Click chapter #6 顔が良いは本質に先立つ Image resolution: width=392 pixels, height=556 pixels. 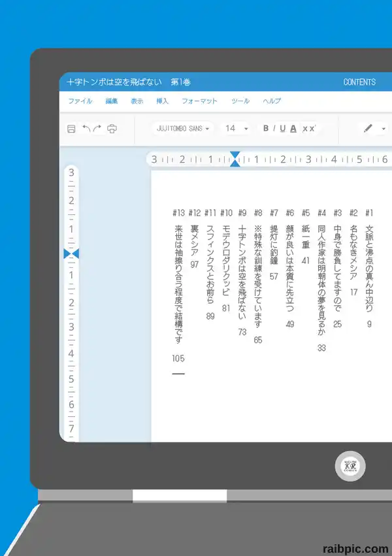pos(290,269)
